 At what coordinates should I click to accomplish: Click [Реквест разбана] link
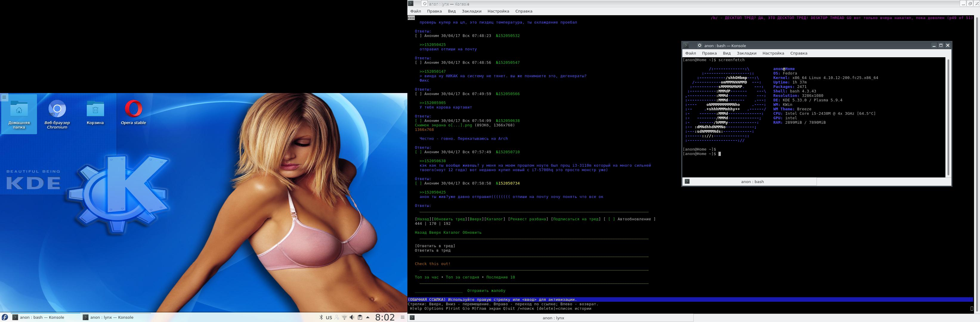[528, 219]
